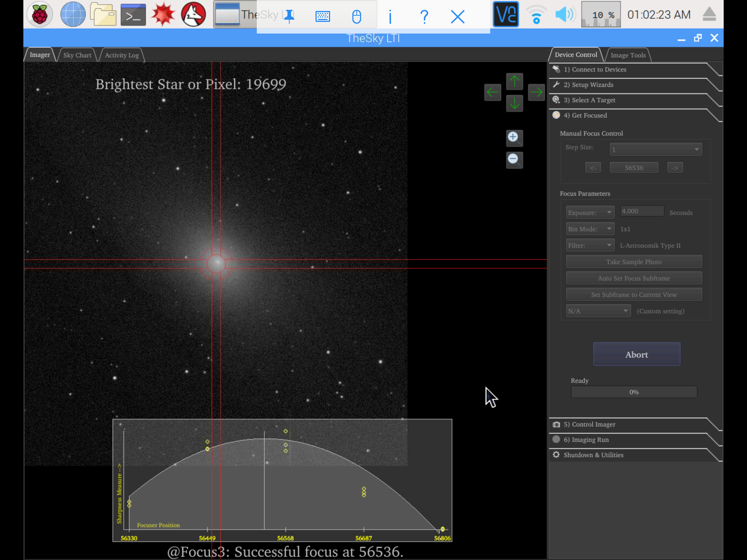
Task: Expand 1) Connect to Devices section
Action: coord(635,70)
